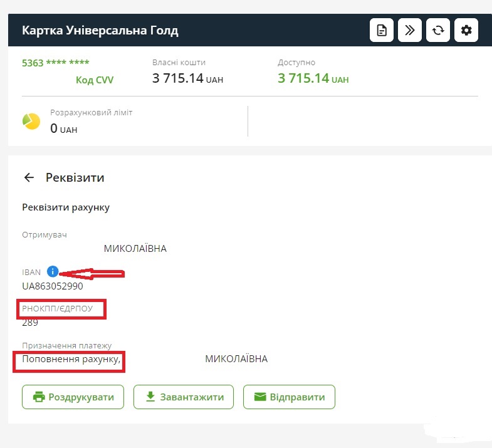The width and height of the screenshot is (492, 448).
Task: Click the Картка Універсальна Голд title
Action: point(100,31)
